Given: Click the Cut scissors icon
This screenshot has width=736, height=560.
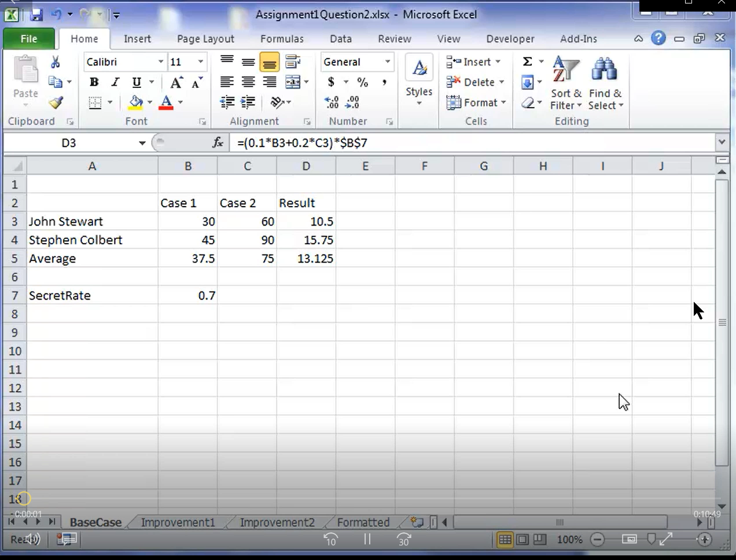Looking at the screenshot, I should pyautogui.click(x=56, y=62).
